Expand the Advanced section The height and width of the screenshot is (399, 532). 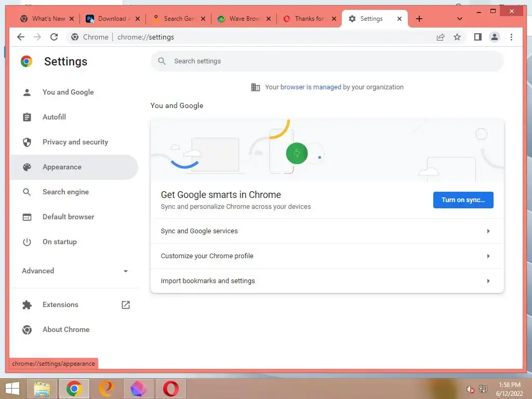[74, 271]
